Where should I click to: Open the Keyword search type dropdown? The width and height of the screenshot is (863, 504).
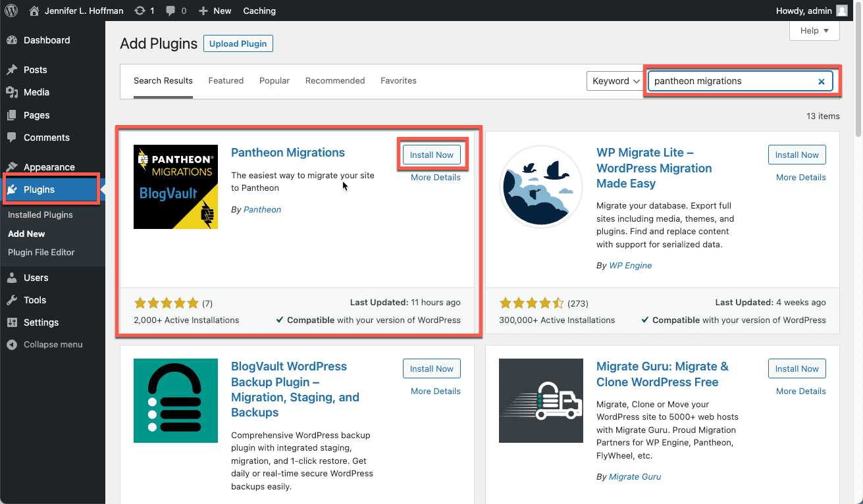[x=615, y=81]
